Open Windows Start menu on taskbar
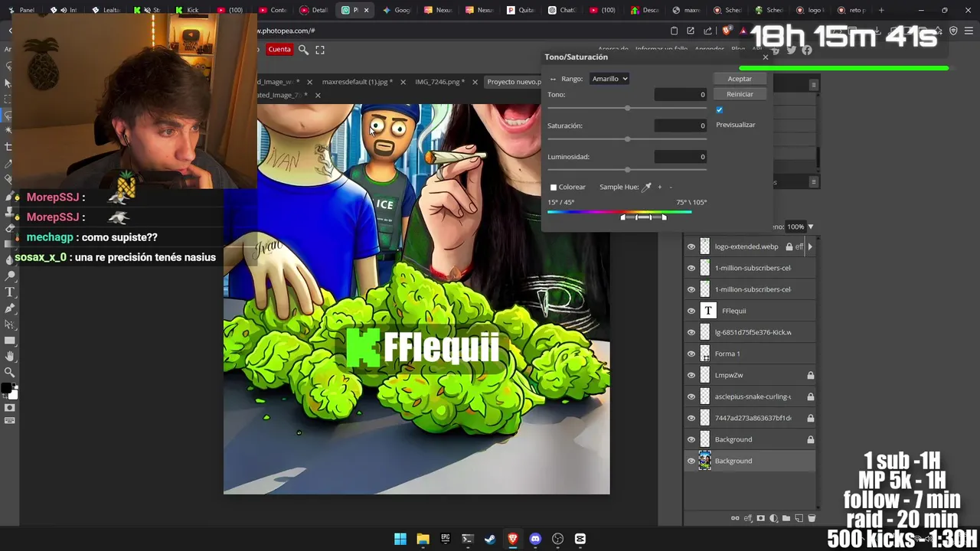 tap(400, 539)
